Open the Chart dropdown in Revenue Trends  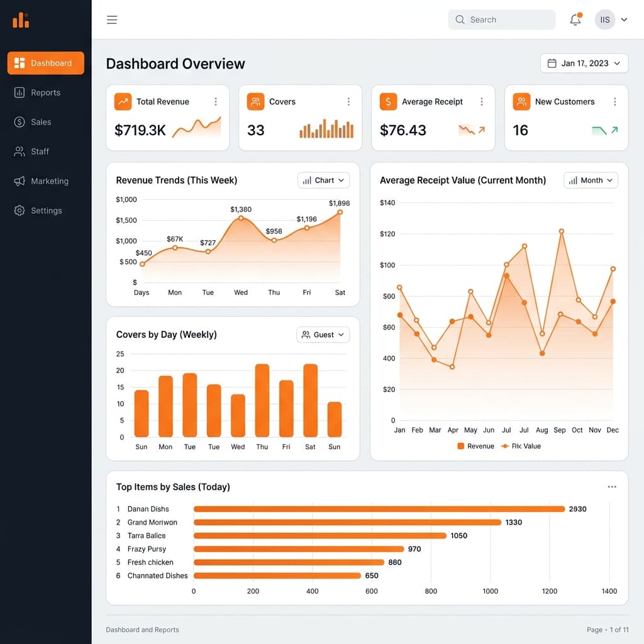pos(323,180)
